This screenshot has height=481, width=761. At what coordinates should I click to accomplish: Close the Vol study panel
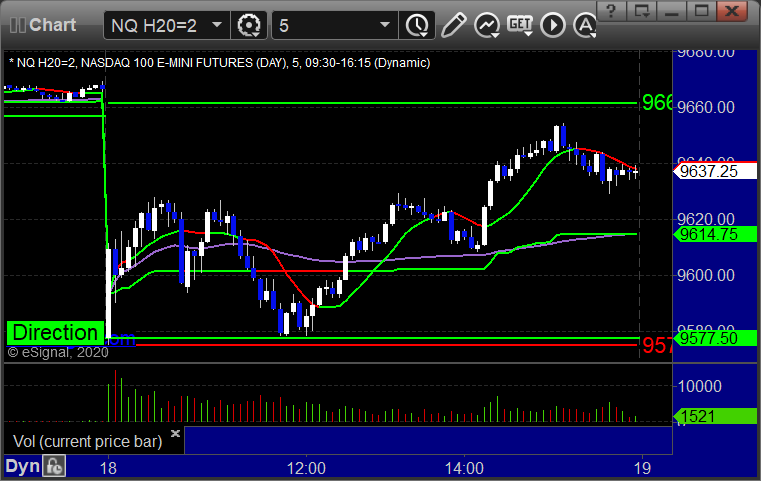tap(175, 433)
